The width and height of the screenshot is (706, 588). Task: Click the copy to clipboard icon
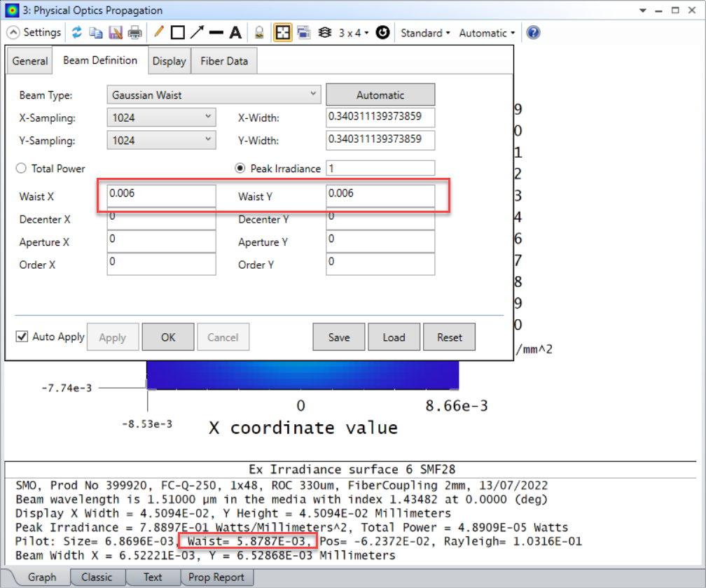point(96,32)
